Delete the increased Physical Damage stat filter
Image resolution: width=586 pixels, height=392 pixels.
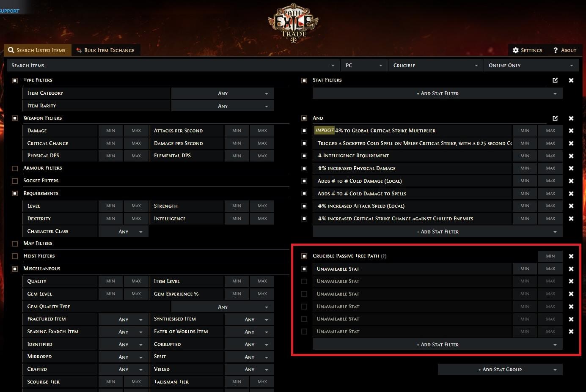(571, 168)
